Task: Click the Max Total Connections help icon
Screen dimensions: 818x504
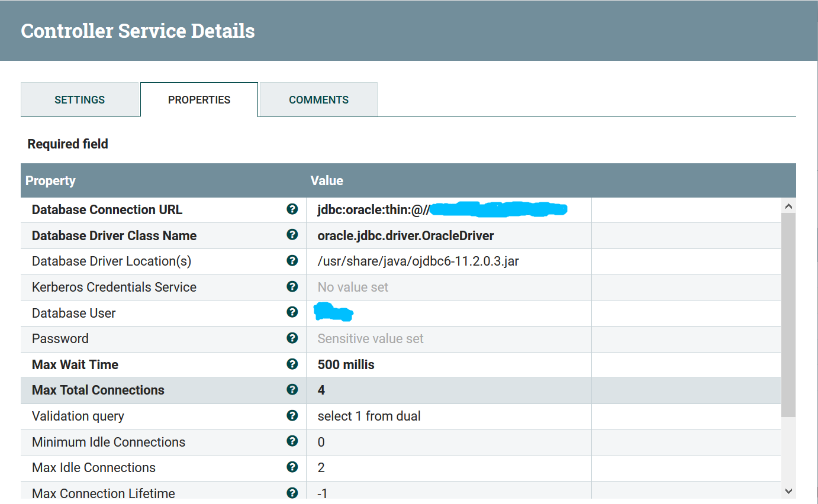Action: [292, 389]
